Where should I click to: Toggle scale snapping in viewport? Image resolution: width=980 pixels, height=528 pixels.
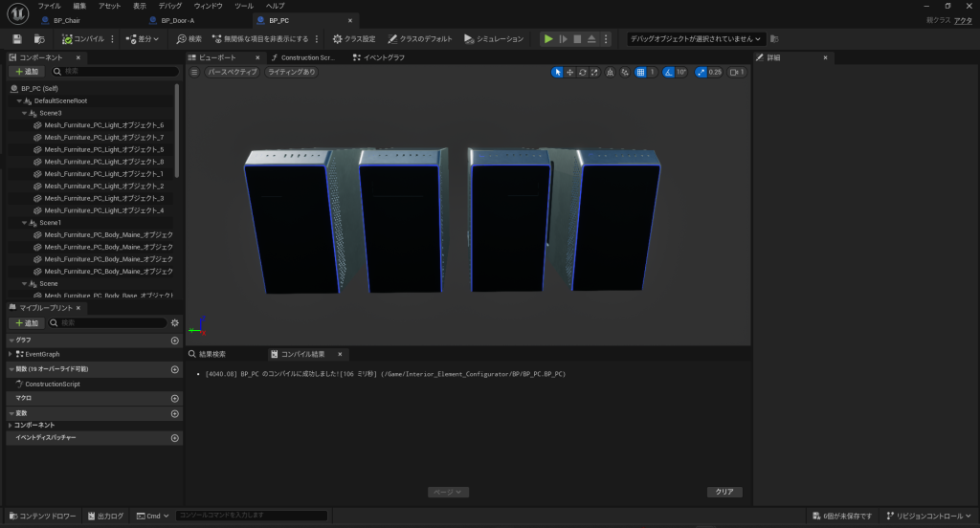702,72
